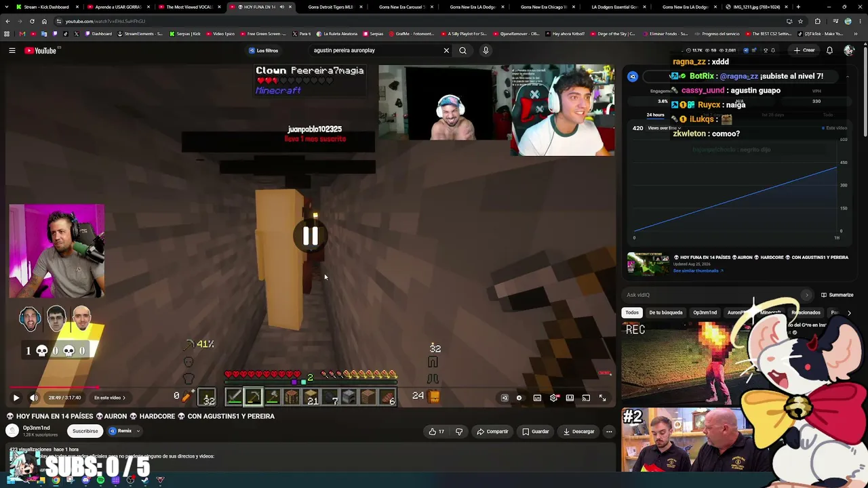Open the vidIQ Summarize button
The image size is (868, 488).
pyautogui.click(x=837, y=295)
